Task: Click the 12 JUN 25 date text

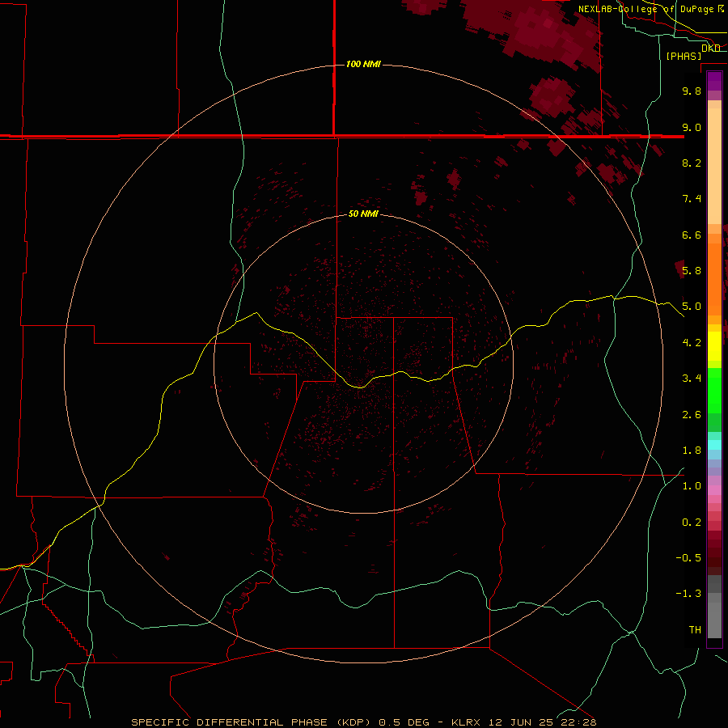Action: coord(520,722)
